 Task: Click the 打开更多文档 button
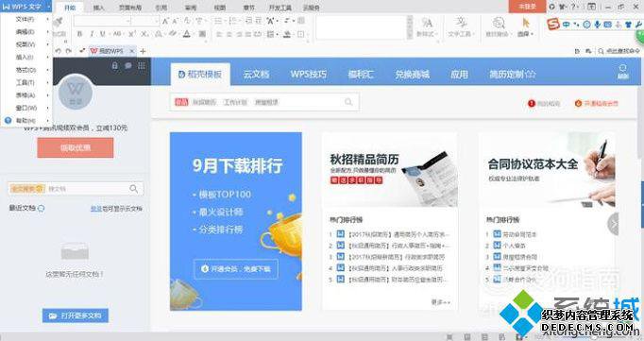coord(76,315)
